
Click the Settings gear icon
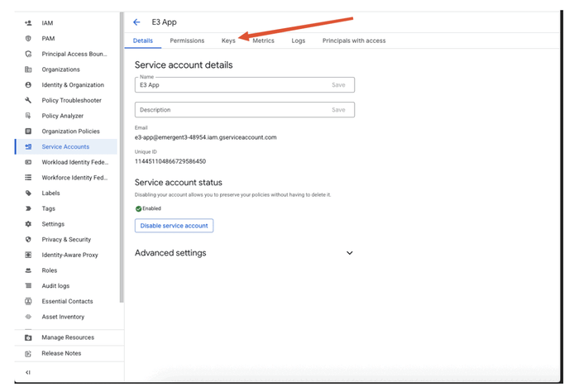28,224
